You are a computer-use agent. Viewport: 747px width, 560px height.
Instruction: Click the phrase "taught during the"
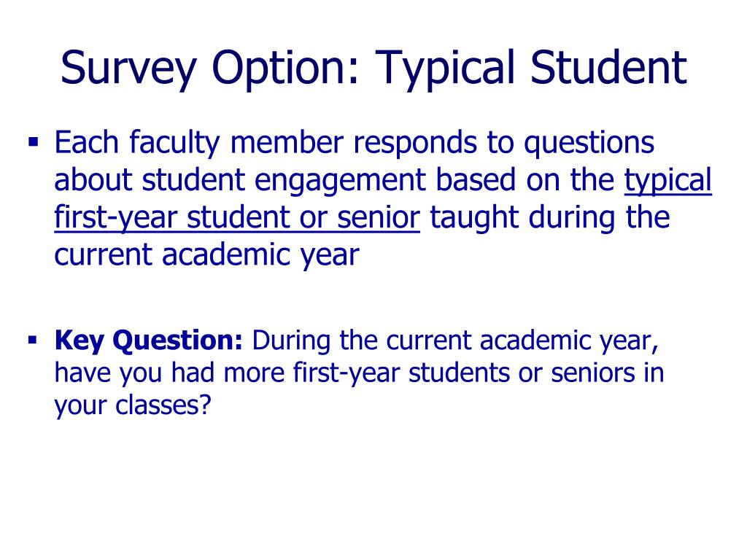pyautogui.click(x=550, y=217)
